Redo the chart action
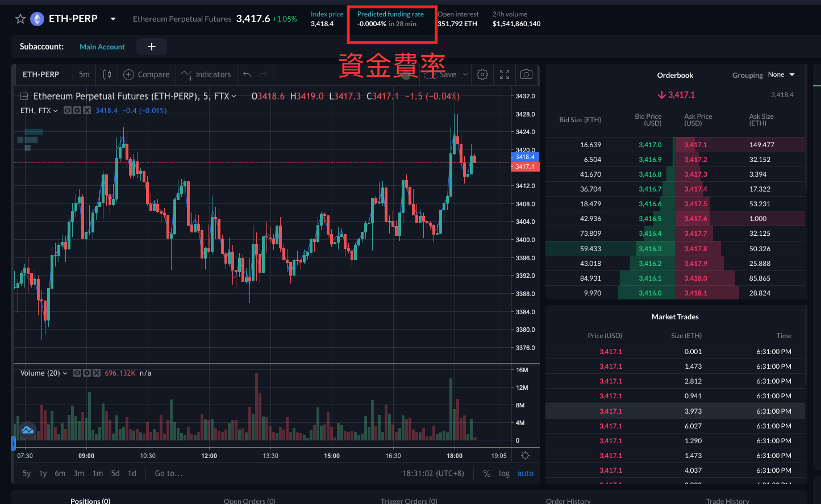Screen dimensions: 821x504 point(262,74)
